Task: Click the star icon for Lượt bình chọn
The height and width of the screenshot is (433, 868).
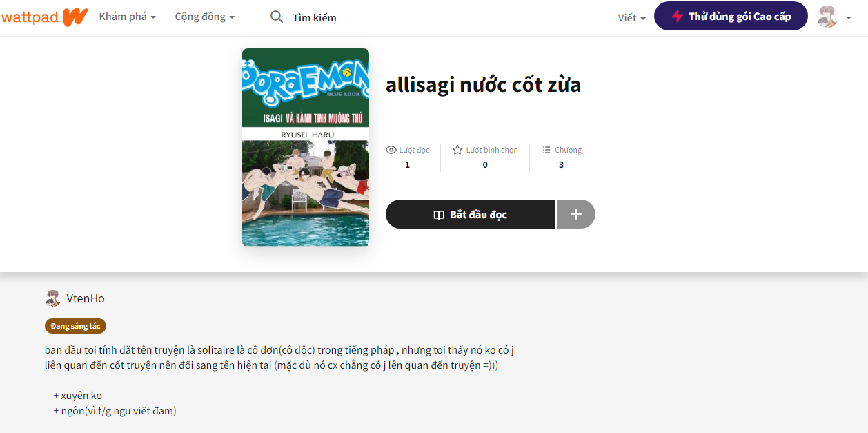Action: 457,150
